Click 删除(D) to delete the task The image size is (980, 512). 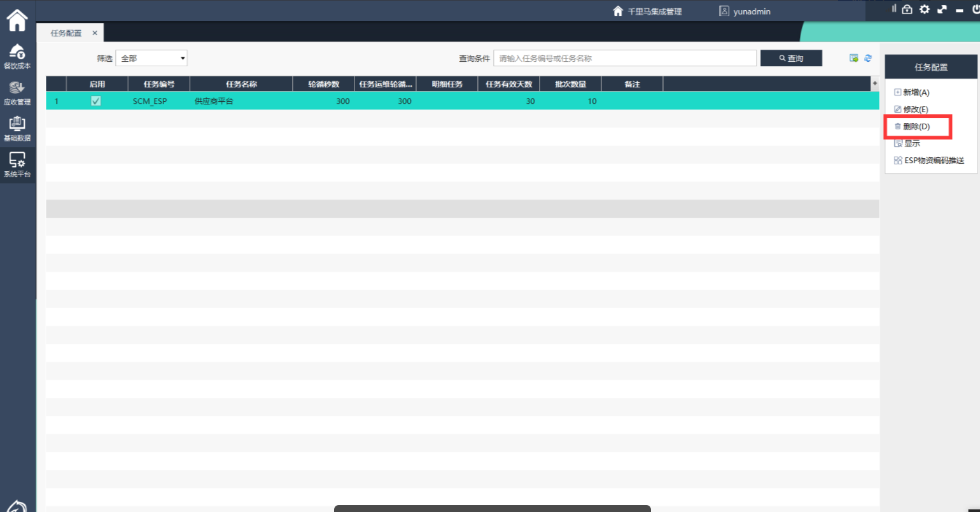pyautogui.click(x=916, y=127)
